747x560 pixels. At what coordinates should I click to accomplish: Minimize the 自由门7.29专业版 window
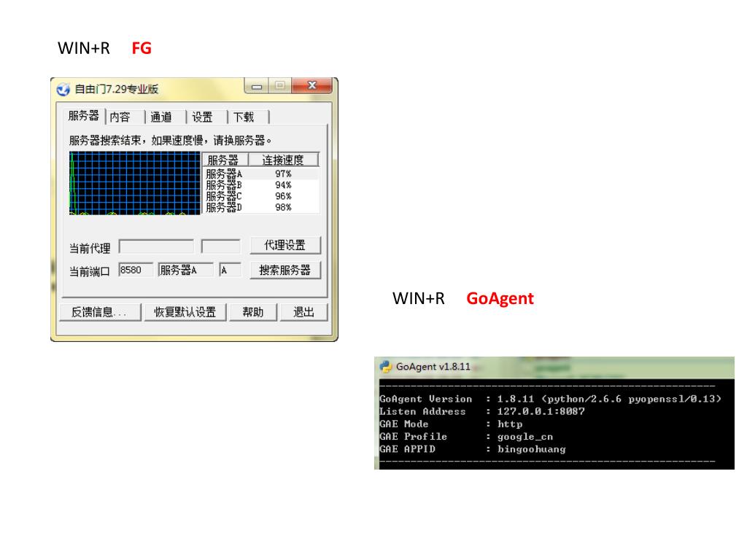click(x=256, y=86)
